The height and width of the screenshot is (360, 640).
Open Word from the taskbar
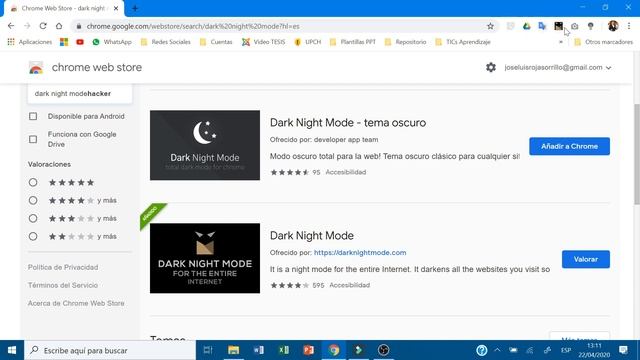259,350
